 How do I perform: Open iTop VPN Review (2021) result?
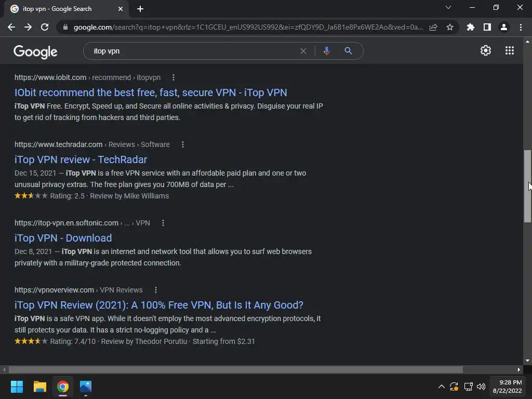tap(159, 305)
